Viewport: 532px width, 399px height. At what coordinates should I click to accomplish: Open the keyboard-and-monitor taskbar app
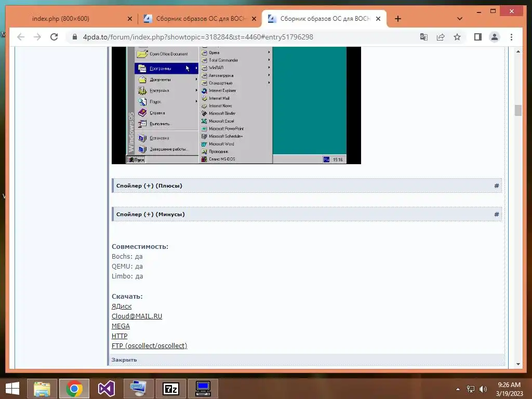tap(138, 389)
